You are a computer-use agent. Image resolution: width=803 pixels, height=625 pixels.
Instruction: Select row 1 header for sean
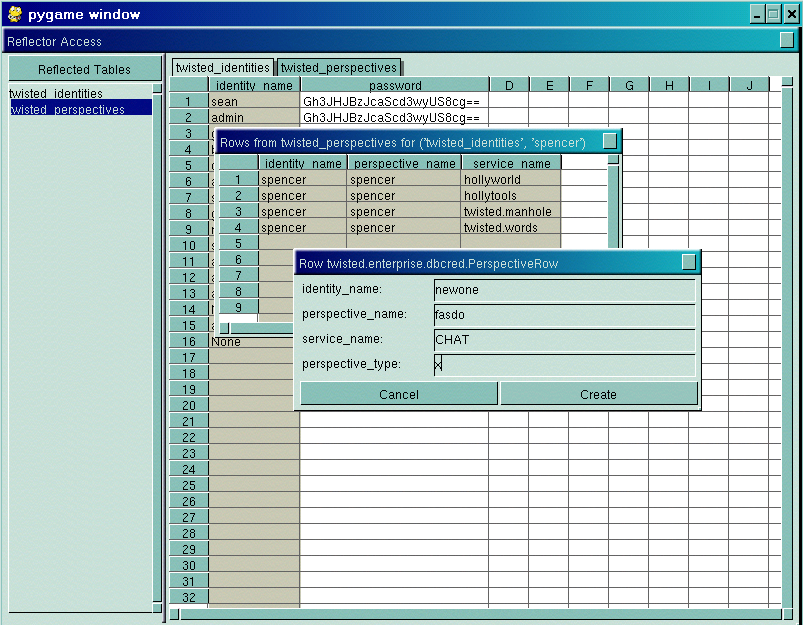click(188, 101)
